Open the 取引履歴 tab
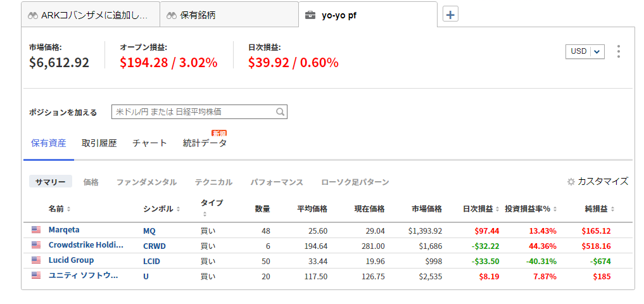 click(x=99, y=143)
